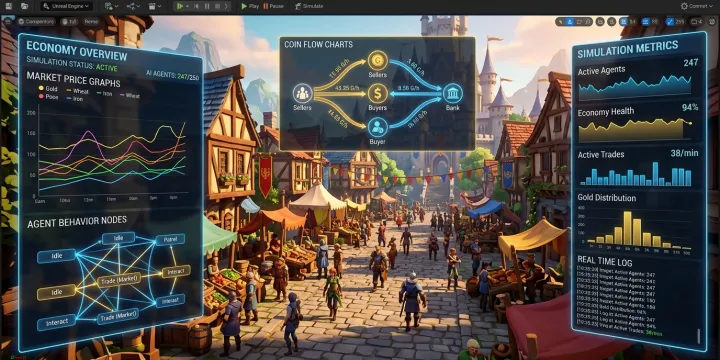The image size is (720, 360).
Task: Click the Bank building node
Action: tap(453, 94)
